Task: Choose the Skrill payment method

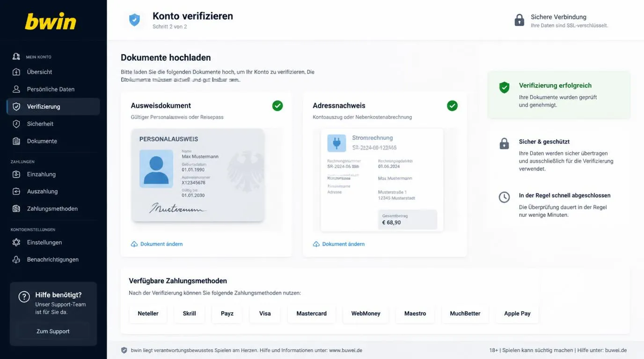Action: [190, 314]
